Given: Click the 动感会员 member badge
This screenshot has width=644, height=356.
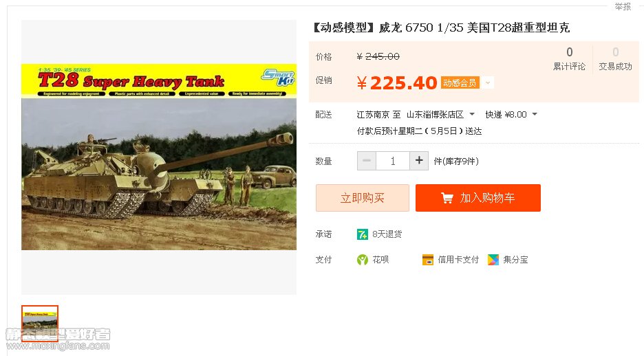Looking at the screenshot, I should 460,83.
